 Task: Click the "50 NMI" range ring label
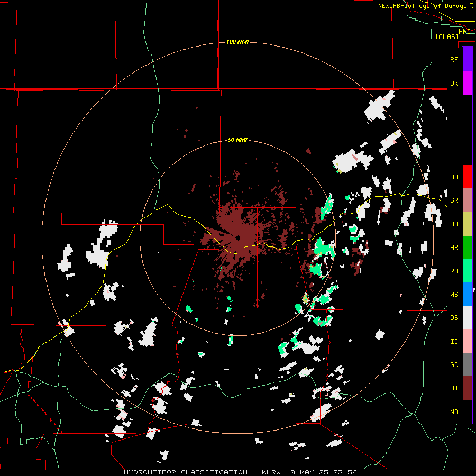(237, 140)
